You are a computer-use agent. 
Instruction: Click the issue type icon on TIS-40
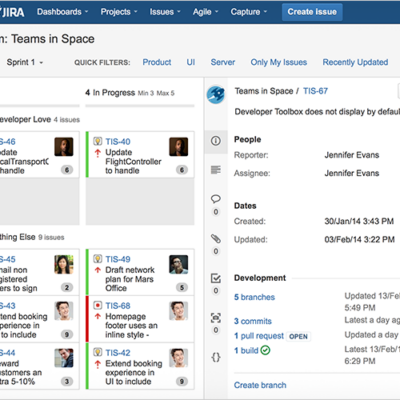(98, 141)
